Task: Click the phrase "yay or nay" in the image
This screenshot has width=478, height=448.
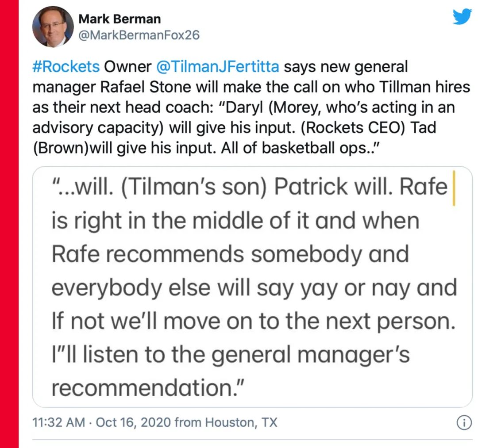Action: pos(336,287)
